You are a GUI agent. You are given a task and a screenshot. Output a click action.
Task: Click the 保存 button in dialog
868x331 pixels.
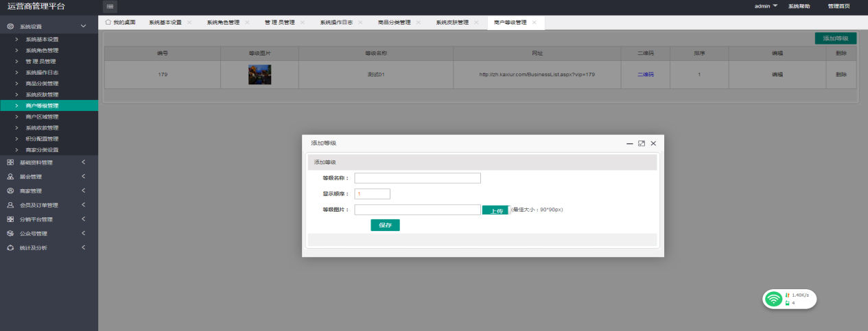click(385, 225)
